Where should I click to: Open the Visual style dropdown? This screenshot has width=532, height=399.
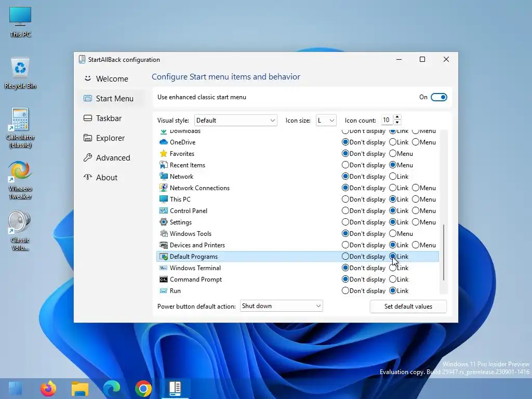tap(236, 121)
